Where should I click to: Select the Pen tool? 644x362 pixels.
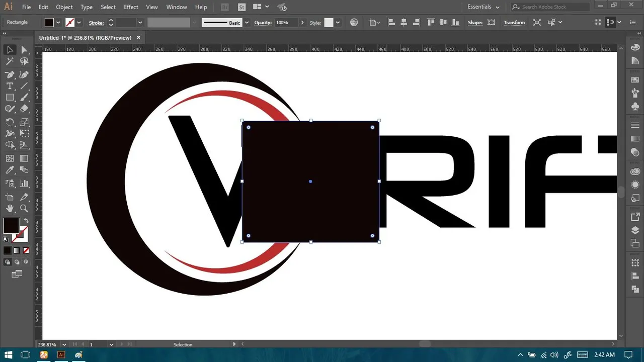point(10,74)
